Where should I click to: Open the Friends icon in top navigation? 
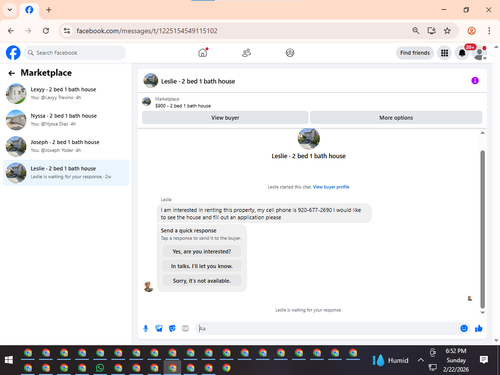click(246, 53)
